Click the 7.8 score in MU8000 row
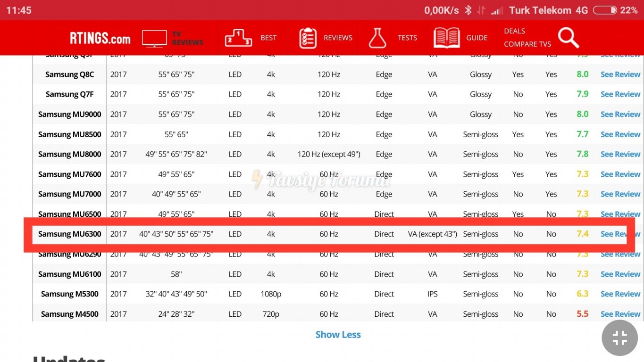 tap(583, 154)
